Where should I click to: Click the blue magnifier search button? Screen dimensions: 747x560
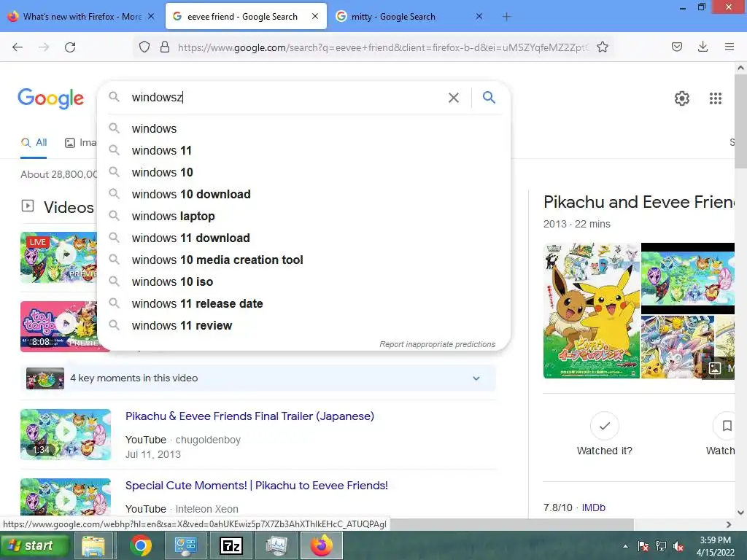coord(489,98)
